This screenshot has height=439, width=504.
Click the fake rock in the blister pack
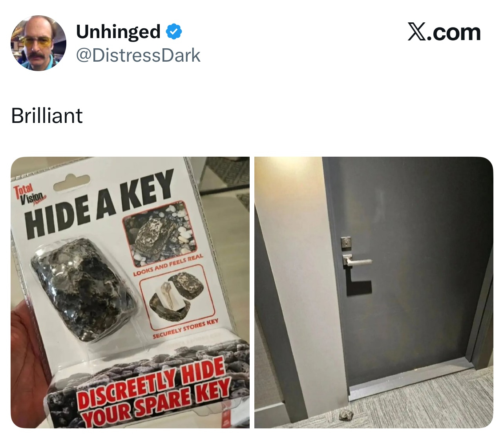[84, 288]
